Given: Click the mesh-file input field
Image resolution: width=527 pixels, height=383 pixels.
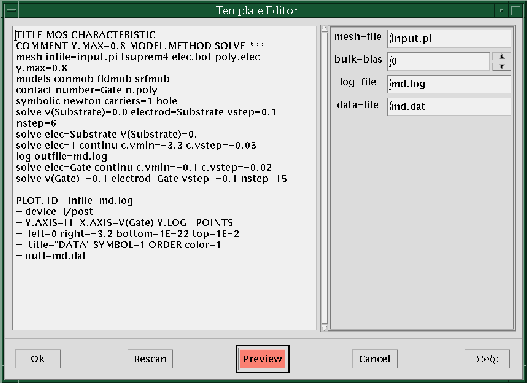Looking at the screenshot, I should coord(449,38).
